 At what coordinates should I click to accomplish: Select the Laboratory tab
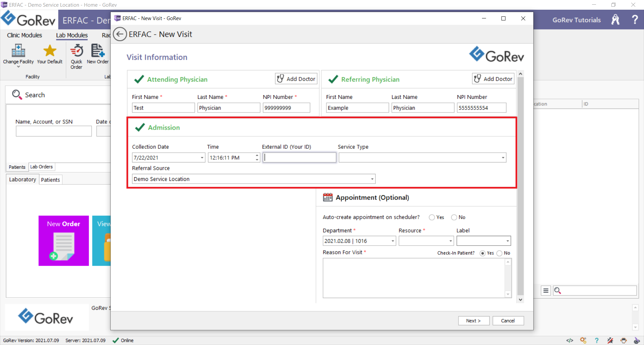22,180
